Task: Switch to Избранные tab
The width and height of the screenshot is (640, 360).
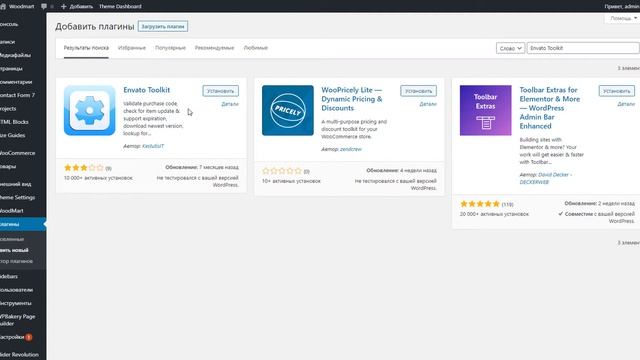Action: 131,48
